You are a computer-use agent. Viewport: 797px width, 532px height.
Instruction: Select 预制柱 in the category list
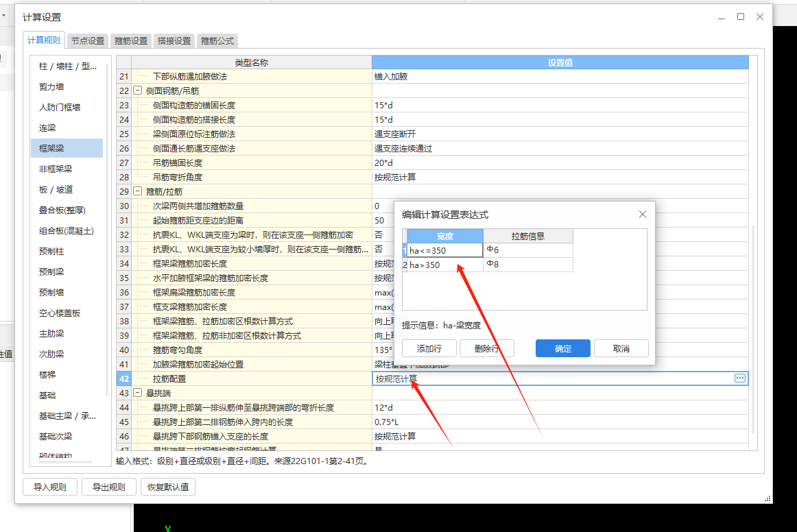point(67,251)
